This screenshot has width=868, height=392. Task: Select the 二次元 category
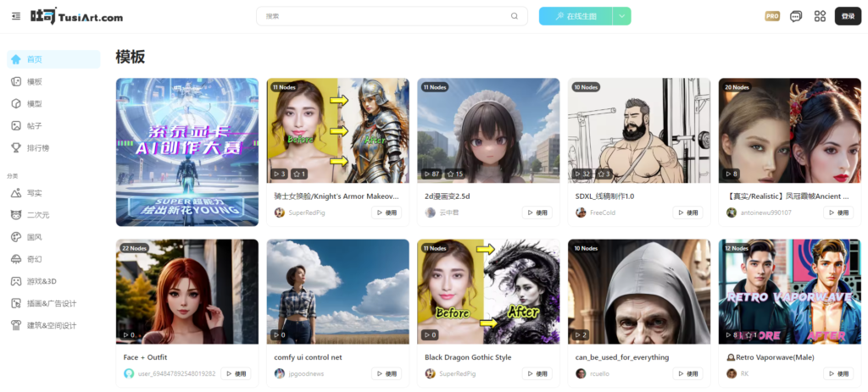coord(38,215)
